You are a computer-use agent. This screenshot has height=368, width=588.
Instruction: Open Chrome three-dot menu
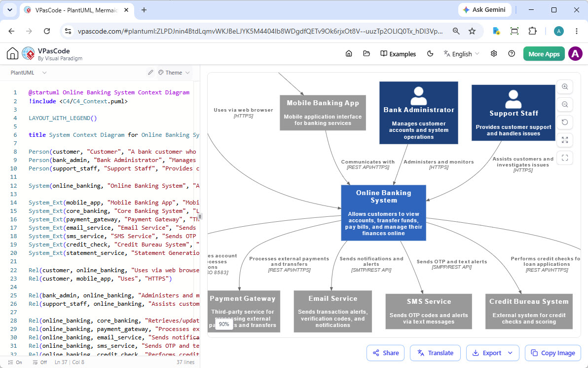576,31
